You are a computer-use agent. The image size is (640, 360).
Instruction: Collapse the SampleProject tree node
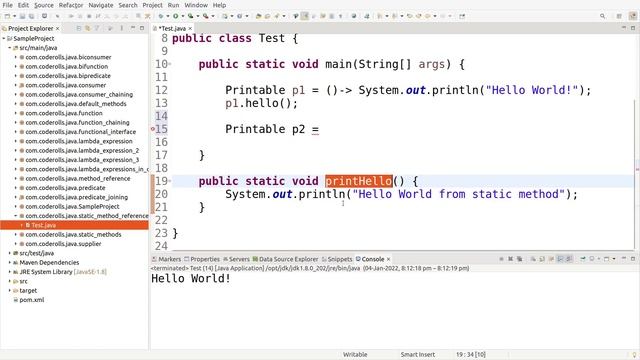[x=4, y=38]
